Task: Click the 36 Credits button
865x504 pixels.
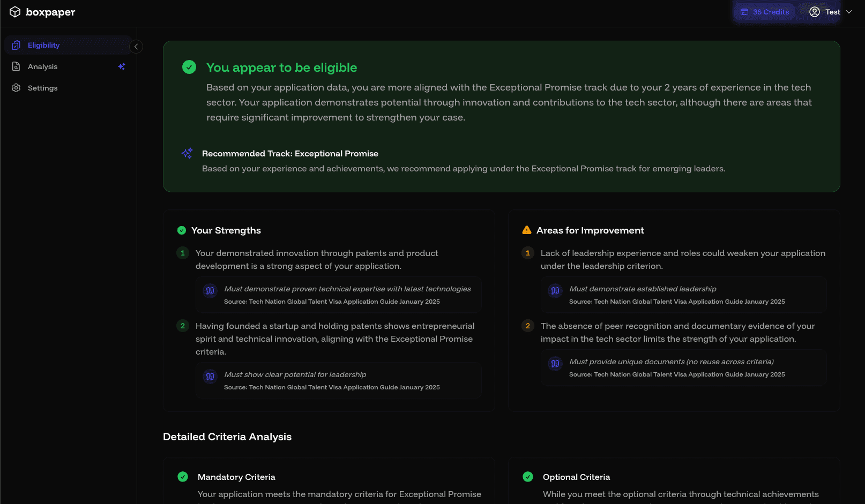Action: [x=764, y=11]
